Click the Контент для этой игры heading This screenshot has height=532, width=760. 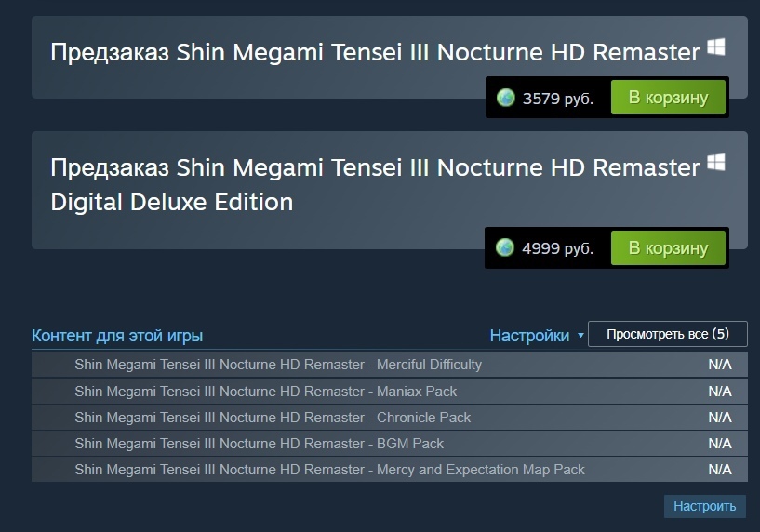pos(117,336)
